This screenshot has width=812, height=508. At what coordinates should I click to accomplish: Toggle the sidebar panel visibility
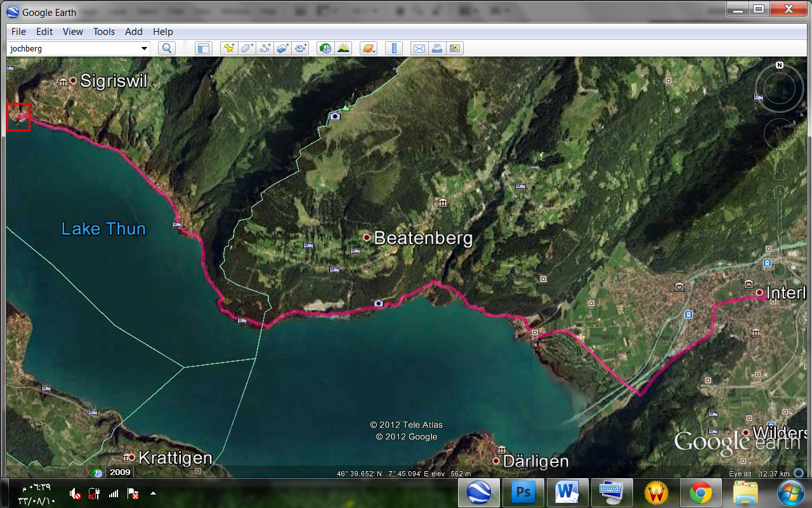(x=203, y=48)
